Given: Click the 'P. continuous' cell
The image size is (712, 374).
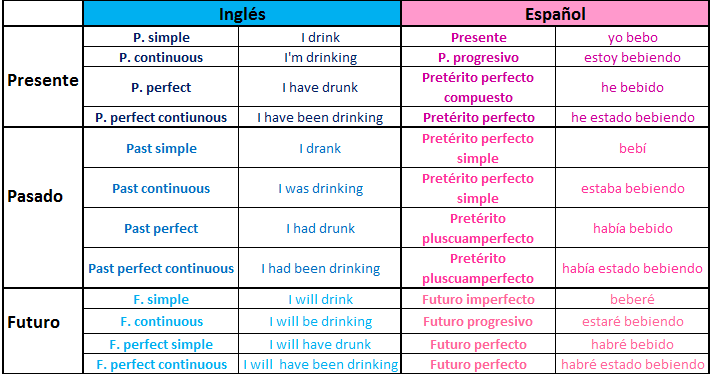Looking at the screenshot, I should coord(161,57).
